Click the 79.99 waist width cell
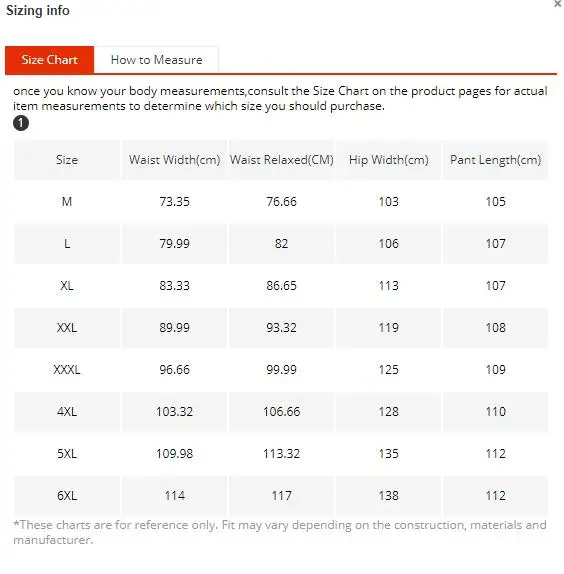The width and height of the screenshot is (564, 574). point(175,243)
